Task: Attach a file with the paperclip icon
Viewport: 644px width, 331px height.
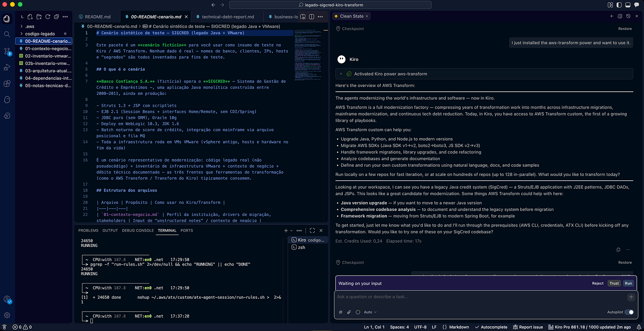Action: pyautogui.click(x=349, y=312)
